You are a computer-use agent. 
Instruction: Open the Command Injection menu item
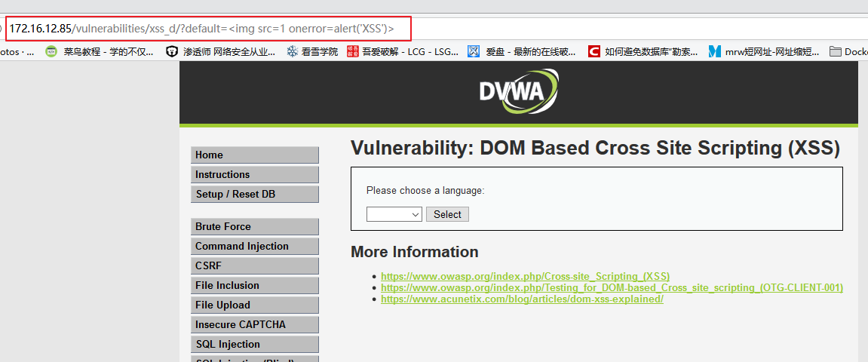click(254, 247)
